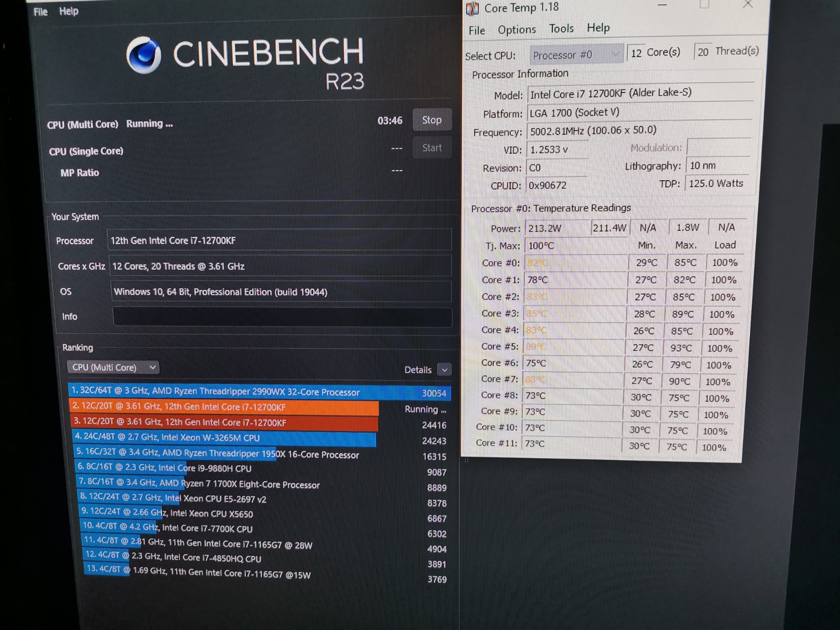The width and height of the screenshot is (840, 630).
Task: Click the 'CPU (Single Core)' test label
Action: (86, 151)
